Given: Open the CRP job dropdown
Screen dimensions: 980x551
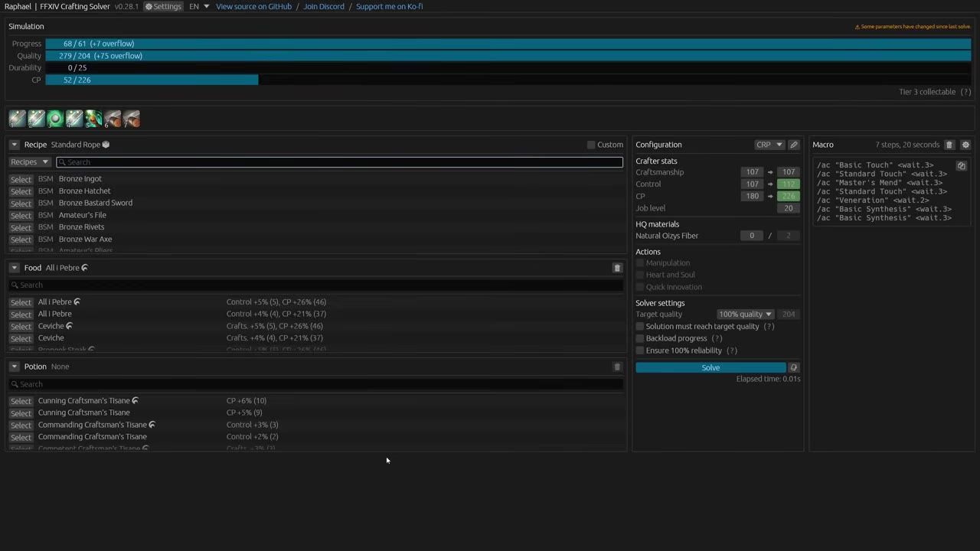Looking at the screenshot, I should coord(769,145).
